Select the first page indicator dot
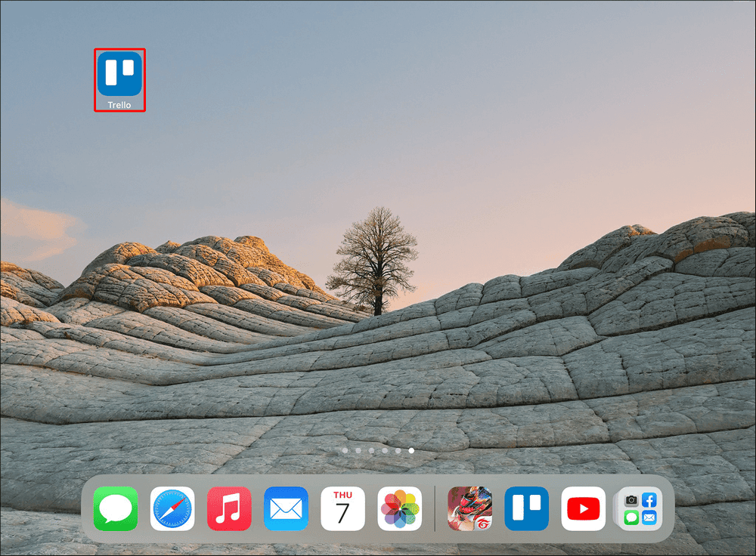The height and width of the screenshot is (556, 756). point(345,450)
